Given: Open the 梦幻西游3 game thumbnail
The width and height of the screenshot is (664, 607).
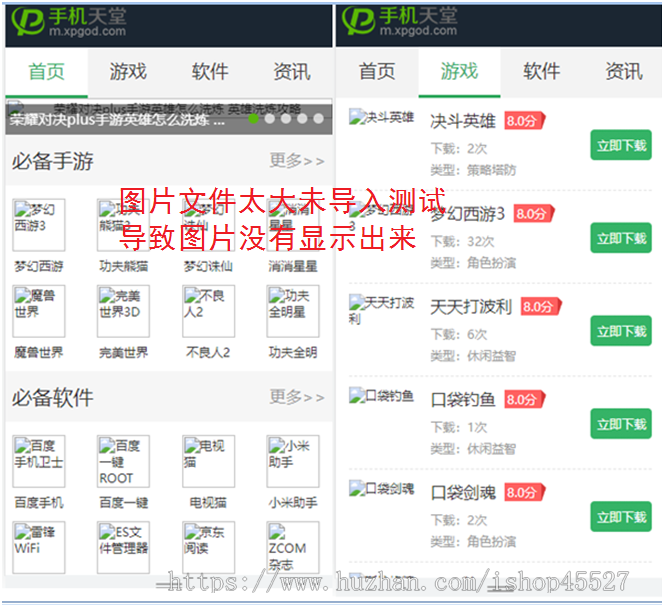Looking at the screenshot, I should pyautogui.click(x=39, y=225).
